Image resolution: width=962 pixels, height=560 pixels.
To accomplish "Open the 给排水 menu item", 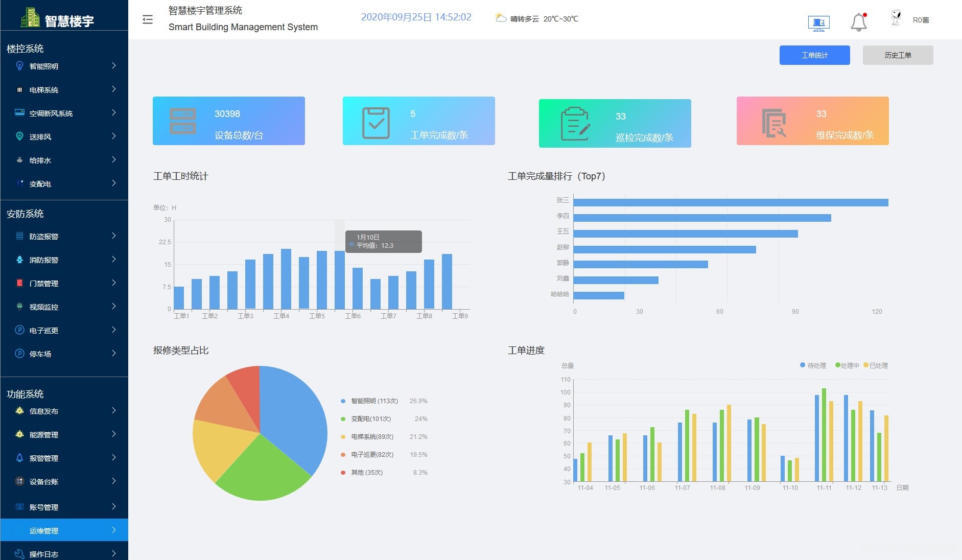I will pyautogui.click(x=64, y=160).
